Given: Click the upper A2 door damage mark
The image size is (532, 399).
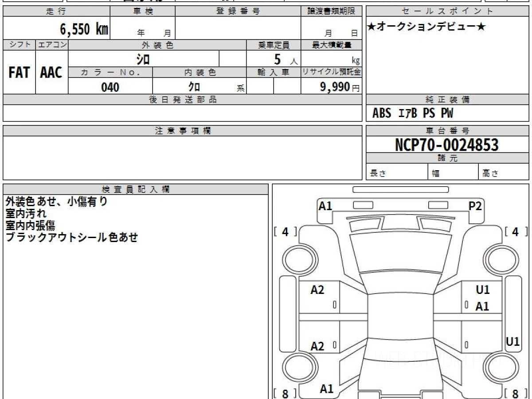Looking at the screenshot, I should pos(317,290).
